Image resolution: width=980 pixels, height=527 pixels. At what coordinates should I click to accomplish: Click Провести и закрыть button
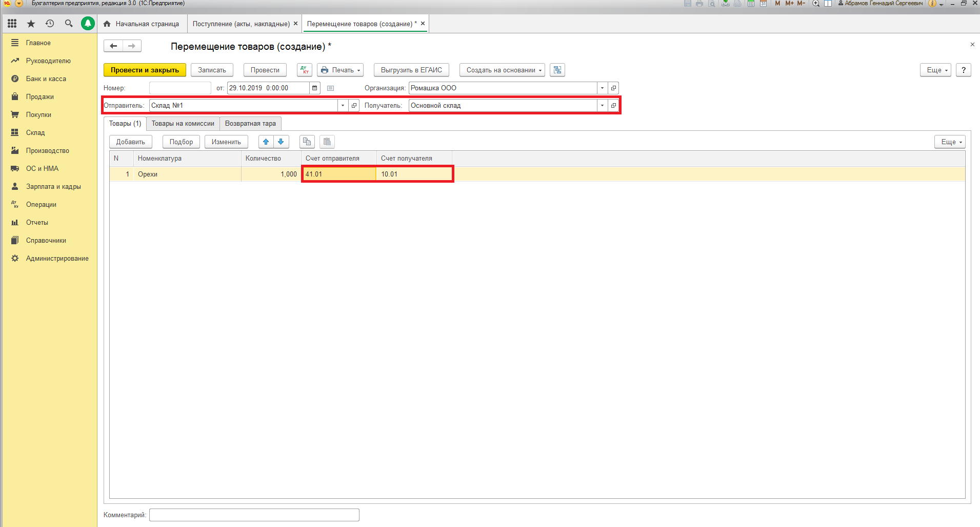pyautogui.click(x=145, y=70)
